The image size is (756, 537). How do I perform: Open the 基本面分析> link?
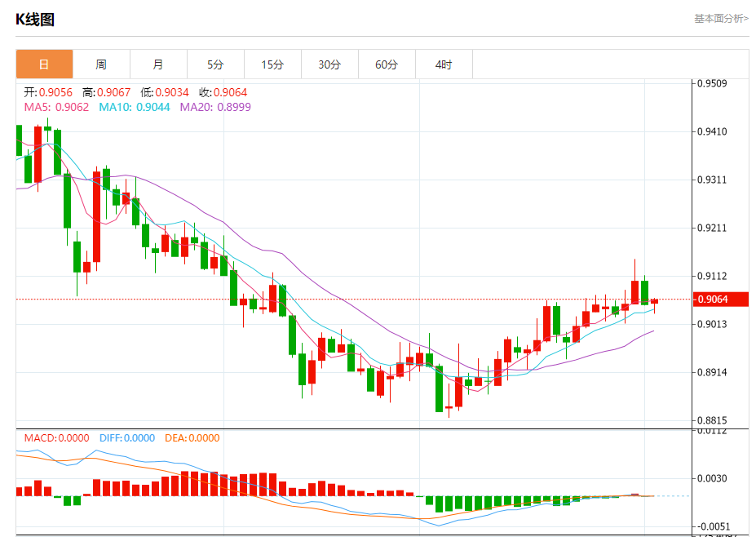[x=721, y=18]
